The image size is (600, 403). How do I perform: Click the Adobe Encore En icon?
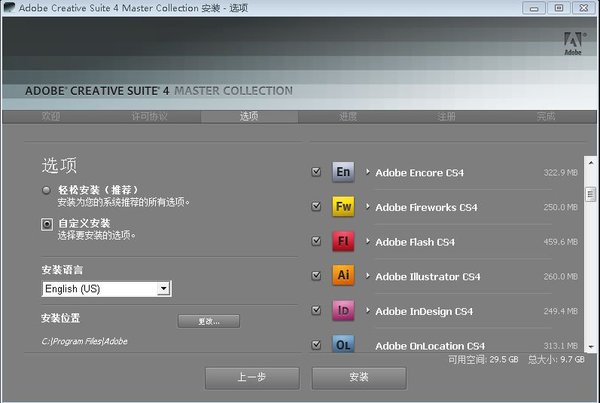tap(343, 172)
